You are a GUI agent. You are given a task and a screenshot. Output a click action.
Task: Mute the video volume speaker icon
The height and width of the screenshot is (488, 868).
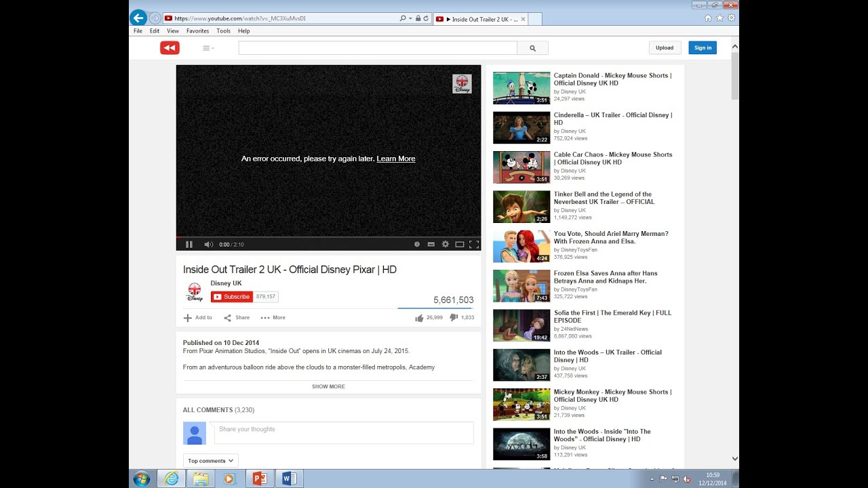[x=209, y=245]
